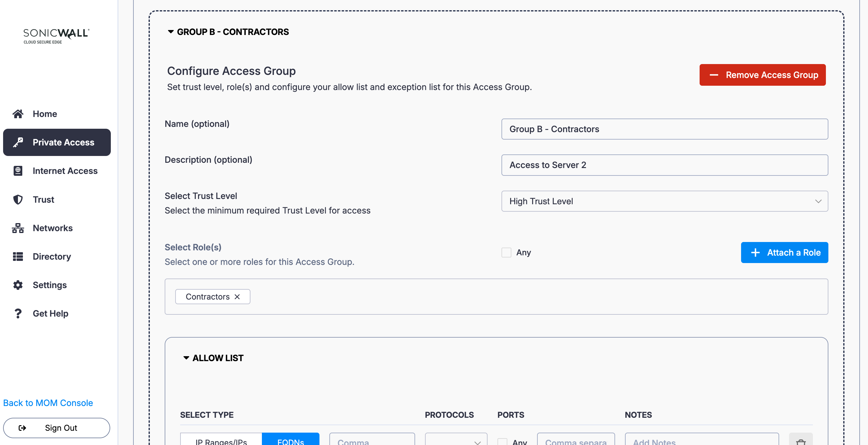
Task: Enable the Any checkbox for roles
Action: [506, 252]
